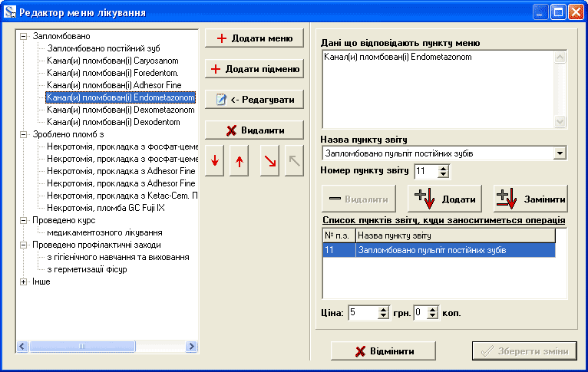Viewport: 588px width, 372px height.
Task: Maximize the Редактор меню лікування window
Action: coord(558,12)
